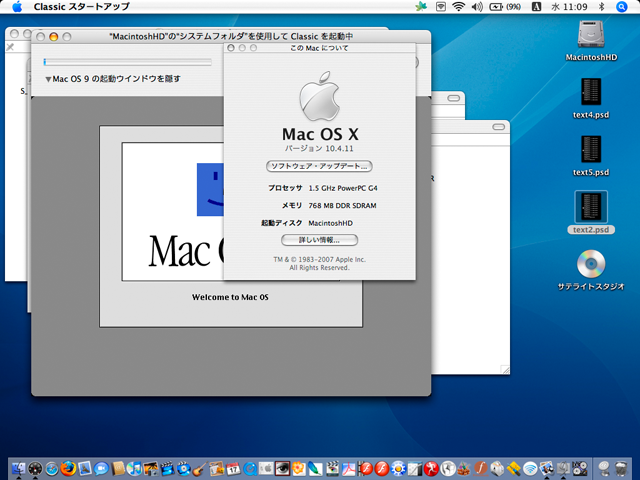Open the AirPort Wi-Fi utility icon in Dock
Image resolution: width=640 pixels, height=480 pixels.
[530, 469]
